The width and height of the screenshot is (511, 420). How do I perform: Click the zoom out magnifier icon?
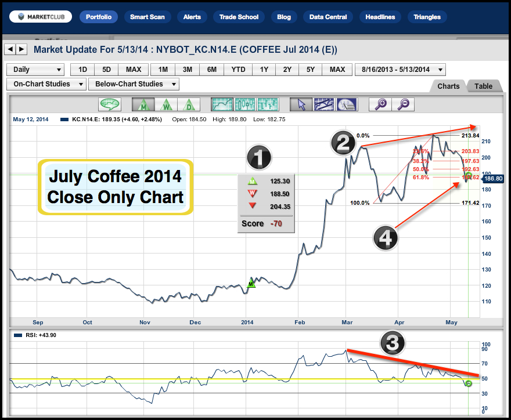pyautogui.click(x=403, y=104)
